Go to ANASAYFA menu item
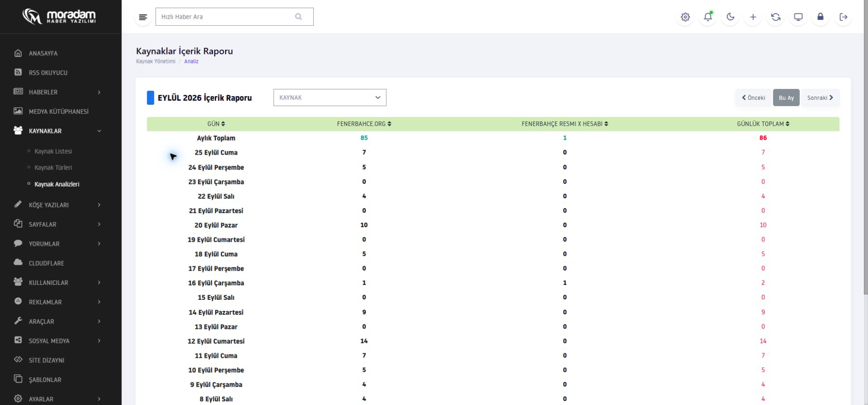The image size is (868, 405). click(x=43, y=54)
